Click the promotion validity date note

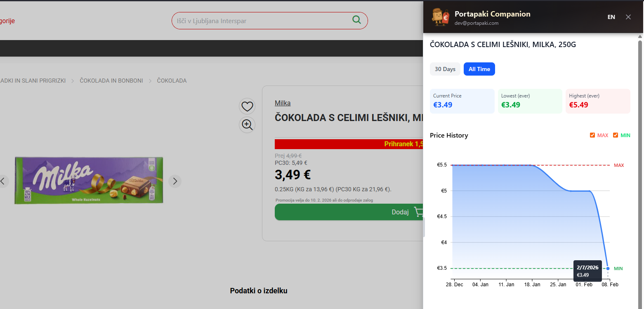324,200
